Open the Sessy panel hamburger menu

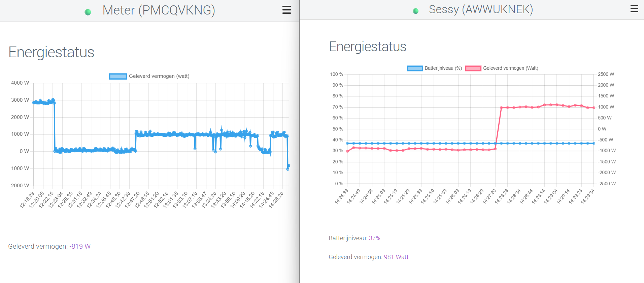634,9
